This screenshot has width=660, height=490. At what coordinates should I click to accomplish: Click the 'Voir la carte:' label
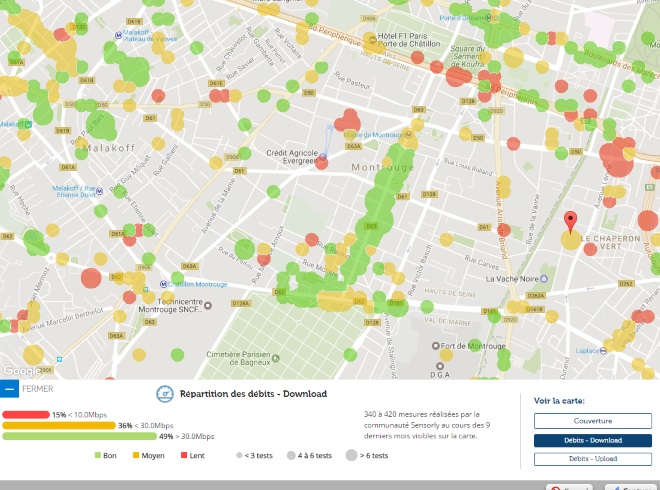click(559, 401)
